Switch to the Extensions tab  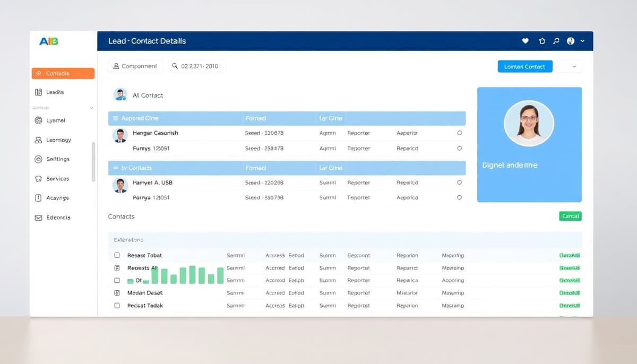pos(128,239)
